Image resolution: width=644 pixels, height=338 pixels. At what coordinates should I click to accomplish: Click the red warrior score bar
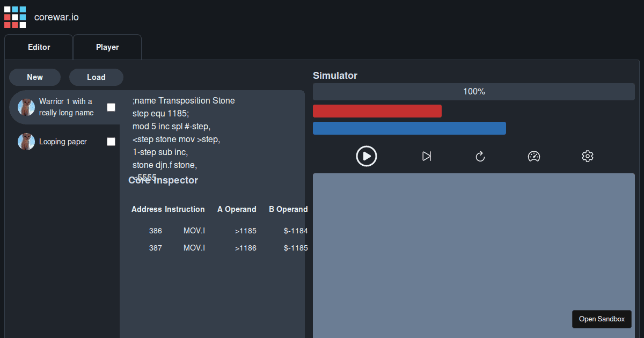point(377,111)
